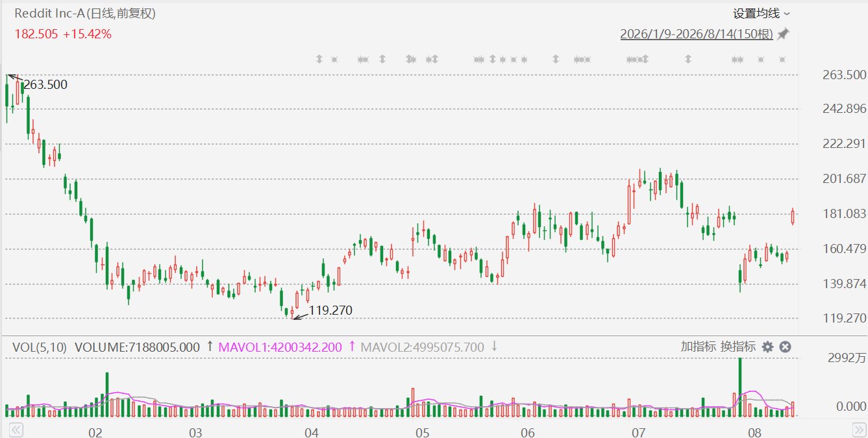Click the final star event marker above August candles
Viewport: 868px width, 438px height.
click(782, 60)
